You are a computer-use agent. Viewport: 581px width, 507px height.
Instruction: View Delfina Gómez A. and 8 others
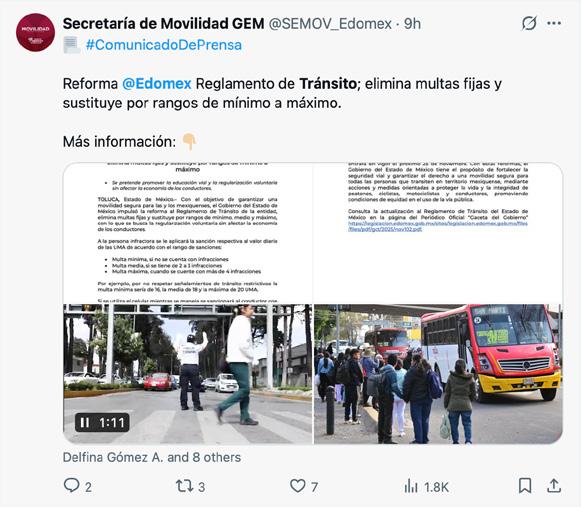coord(152,457)
